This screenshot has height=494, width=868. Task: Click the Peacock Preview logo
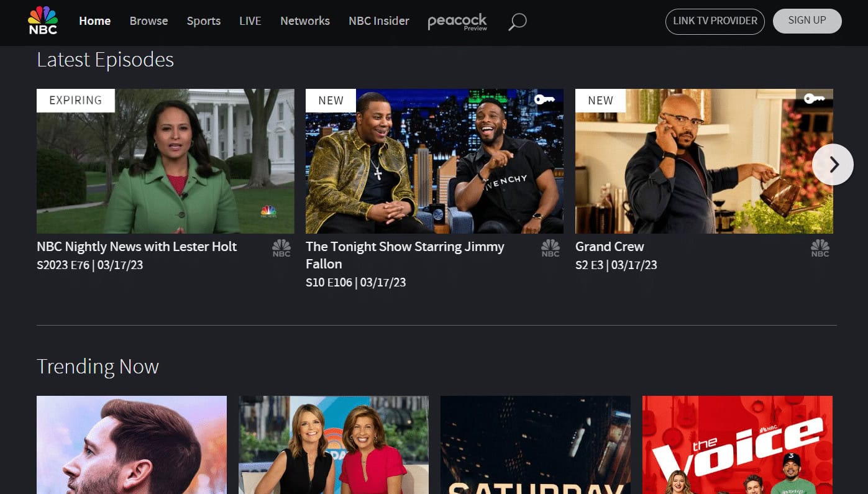457,22
